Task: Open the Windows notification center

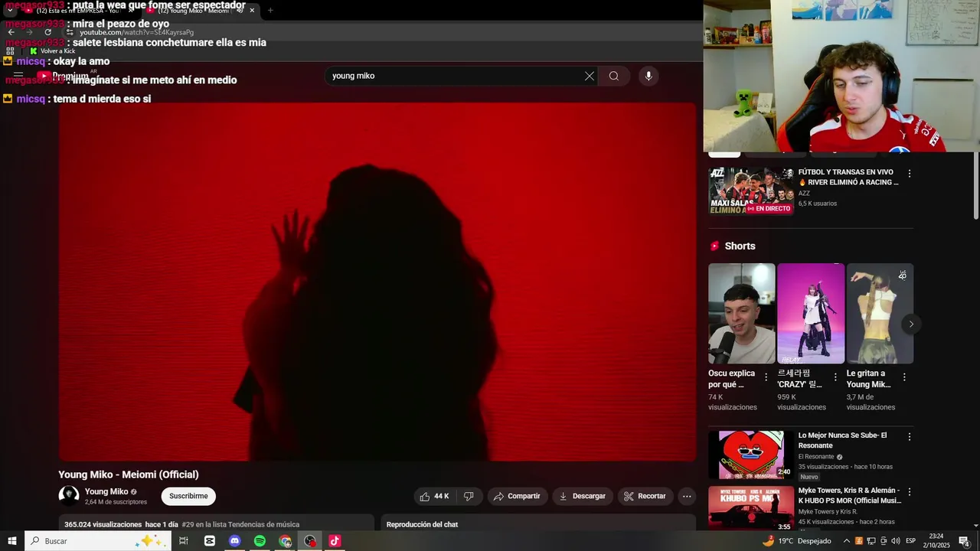Action: (x=965, y=541)
